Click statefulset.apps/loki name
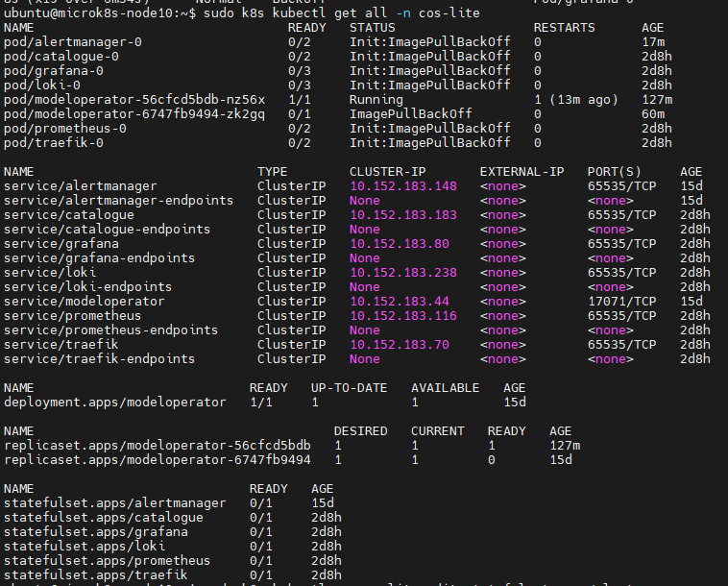Viewport: 728px width, 586px height. (84, 546)
